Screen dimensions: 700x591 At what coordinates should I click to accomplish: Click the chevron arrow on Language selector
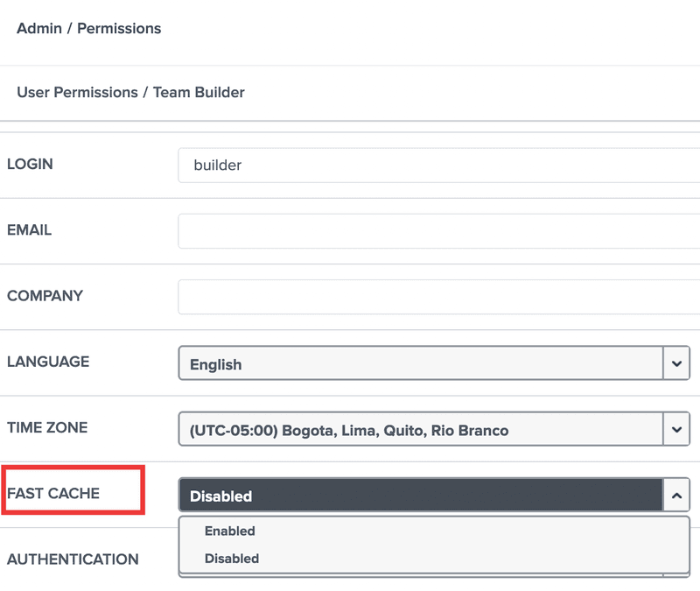(x=676, y=363)
